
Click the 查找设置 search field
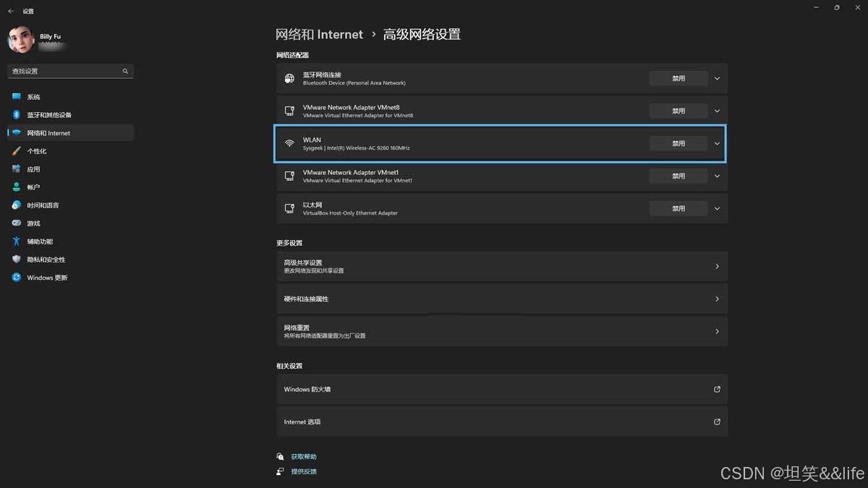[65, 71]
